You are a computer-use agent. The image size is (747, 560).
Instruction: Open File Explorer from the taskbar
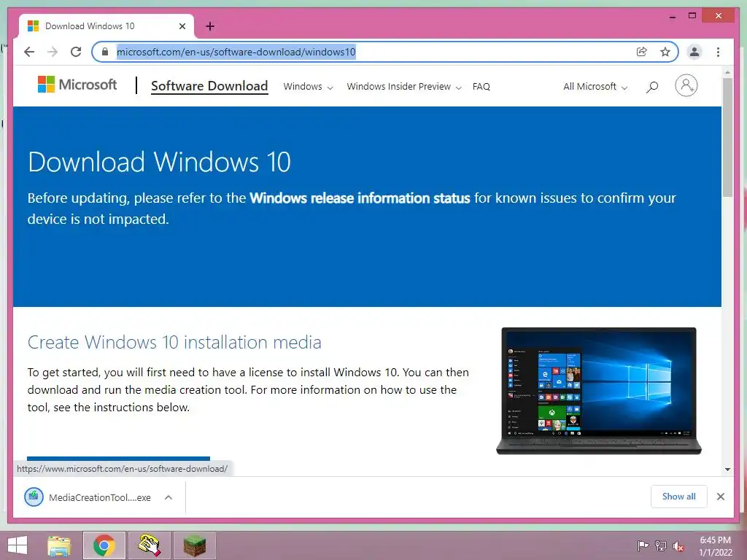coord(59,545)
